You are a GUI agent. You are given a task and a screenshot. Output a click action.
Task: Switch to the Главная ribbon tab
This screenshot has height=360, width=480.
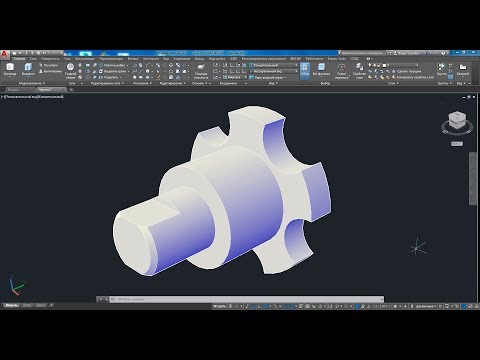tap(19, 59)
